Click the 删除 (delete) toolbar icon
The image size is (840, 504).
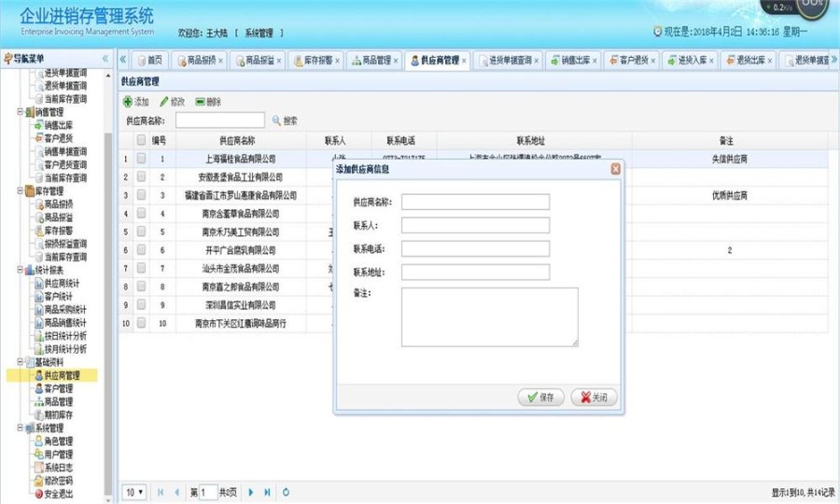click(x=200, y=102)
